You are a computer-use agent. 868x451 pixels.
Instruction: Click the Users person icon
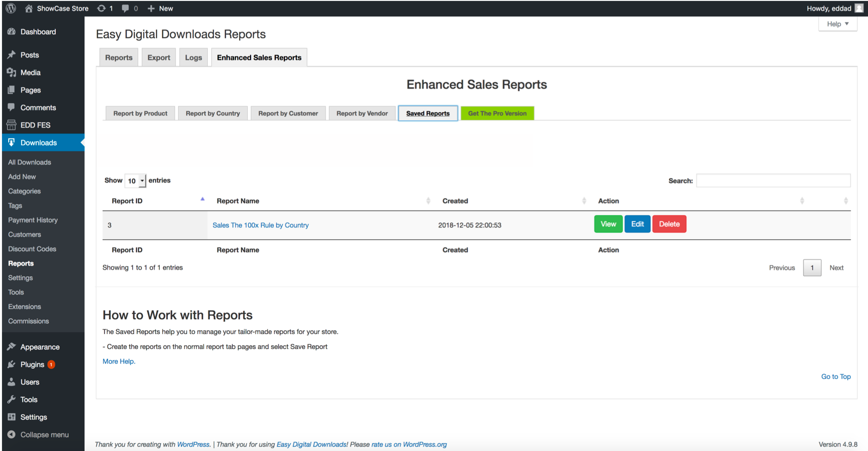coord(12,382)
